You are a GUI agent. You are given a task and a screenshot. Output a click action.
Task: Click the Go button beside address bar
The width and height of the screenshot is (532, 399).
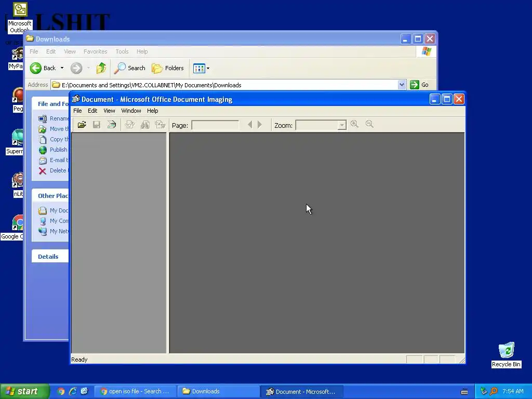pos(419,85)
